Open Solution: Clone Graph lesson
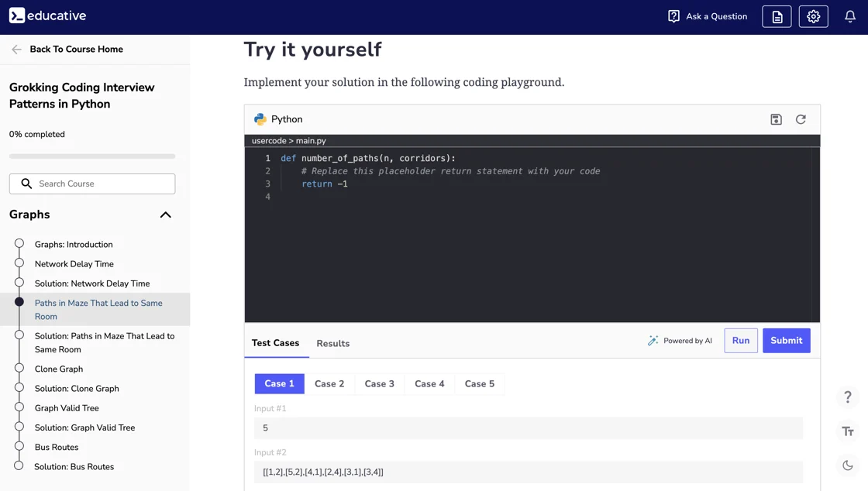 pyautogui.click(x=77, y=389)
